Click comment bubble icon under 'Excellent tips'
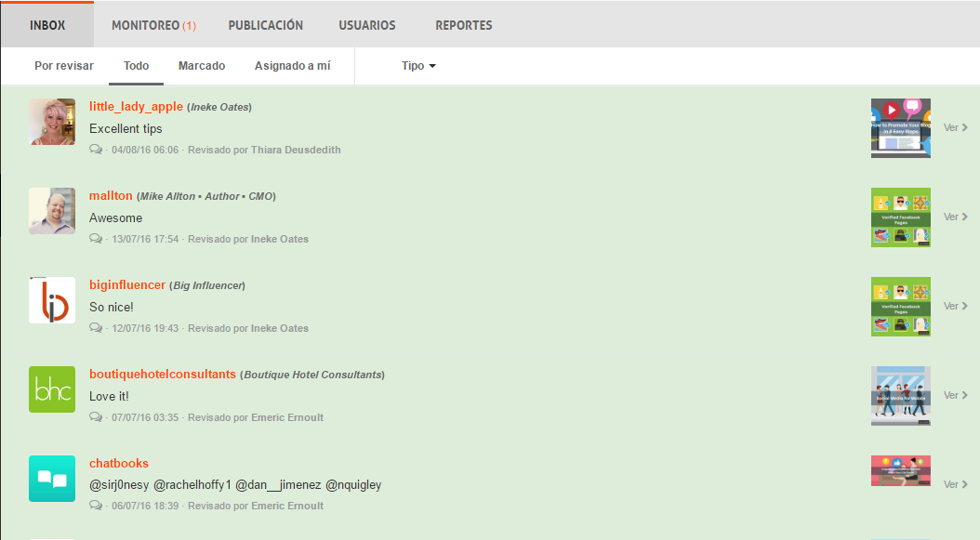This screenshot has height=540, width=980. click(x=96, y=150)
